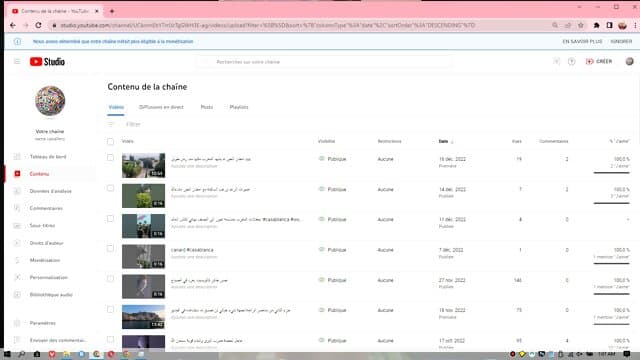Image resolution: width=640 pixels, height=360 pixels.
Task: Open visibility dropdown for the 16 déc. video
Action: point(332,159)
